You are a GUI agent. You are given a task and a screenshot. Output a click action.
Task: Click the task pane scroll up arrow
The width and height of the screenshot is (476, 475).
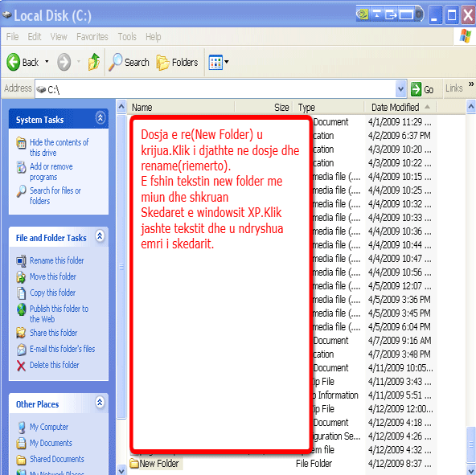pos(121,107)
